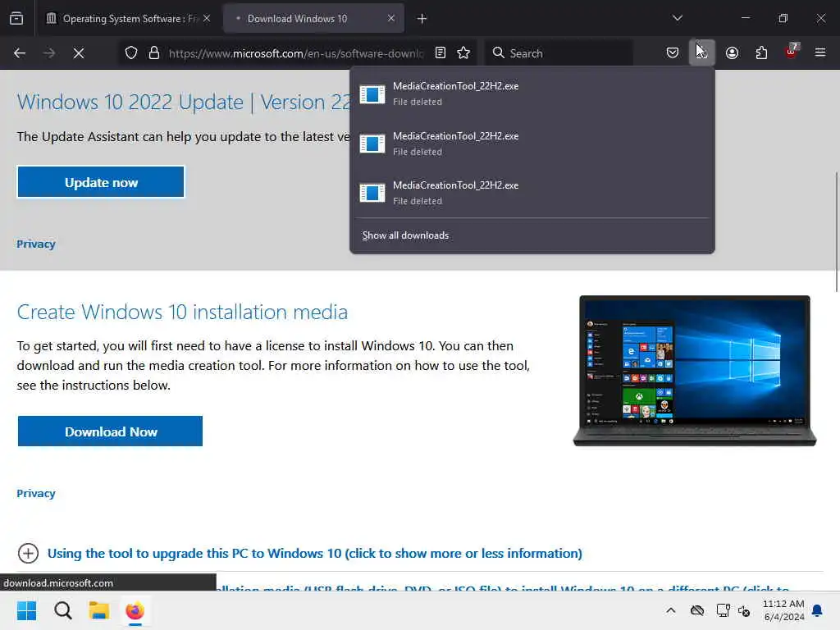Save page to Pocket
This screenshot has width=840, height=630.
673,52
